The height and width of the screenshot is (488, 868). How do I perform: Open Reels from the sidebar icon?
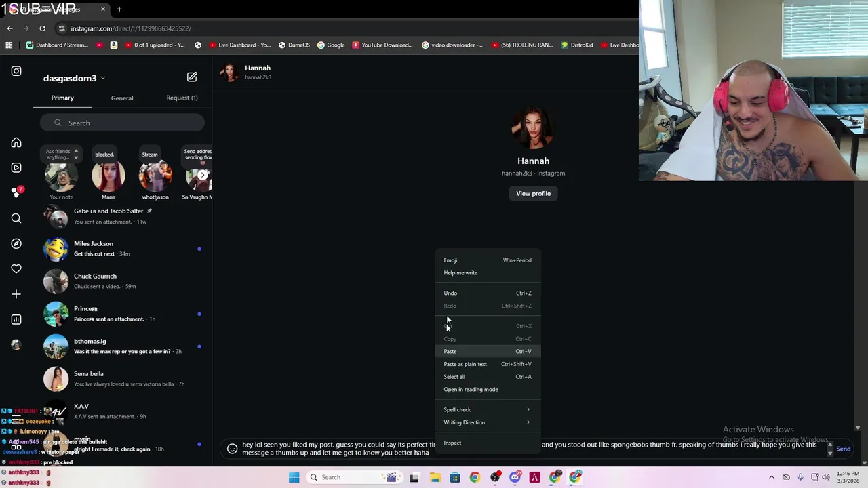(16, 167)
